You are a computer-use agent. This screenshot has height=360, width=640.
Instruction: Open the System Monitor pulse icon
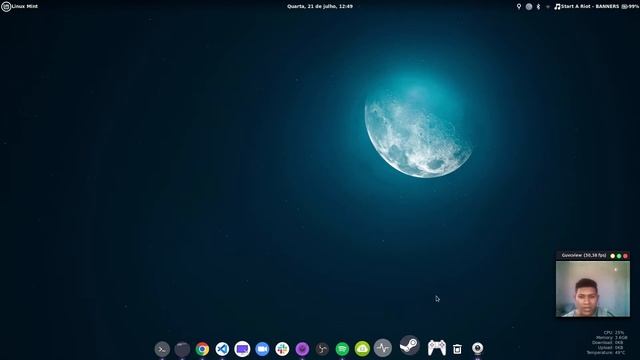click(382, 348)
